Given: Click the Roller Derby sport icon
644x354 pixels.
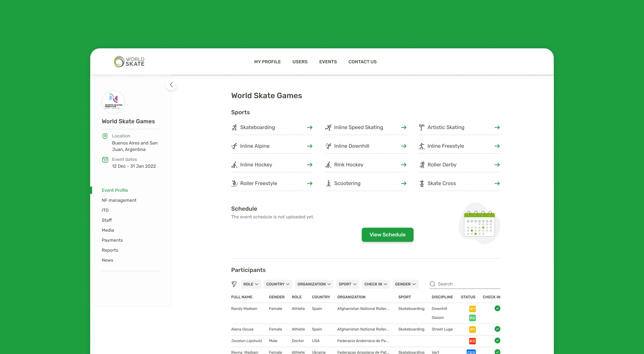Looking at the screenshot, I should point(421,165).
